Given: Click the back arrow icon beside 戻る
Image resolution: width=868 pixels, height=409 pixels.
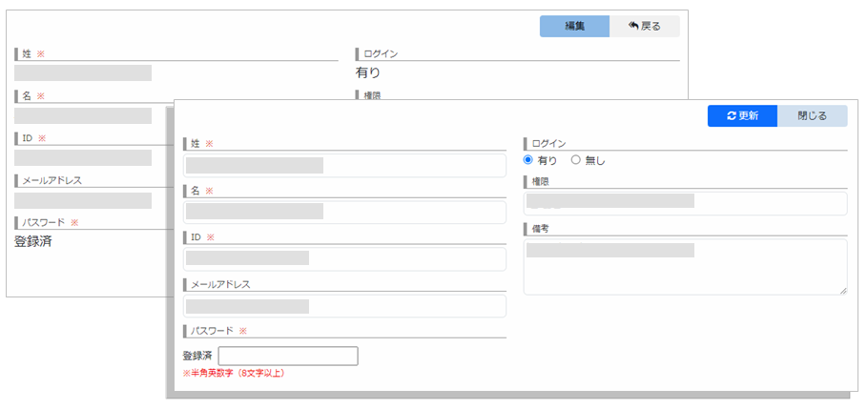Looking at the screenshot, I should click(x=633, y=27).
